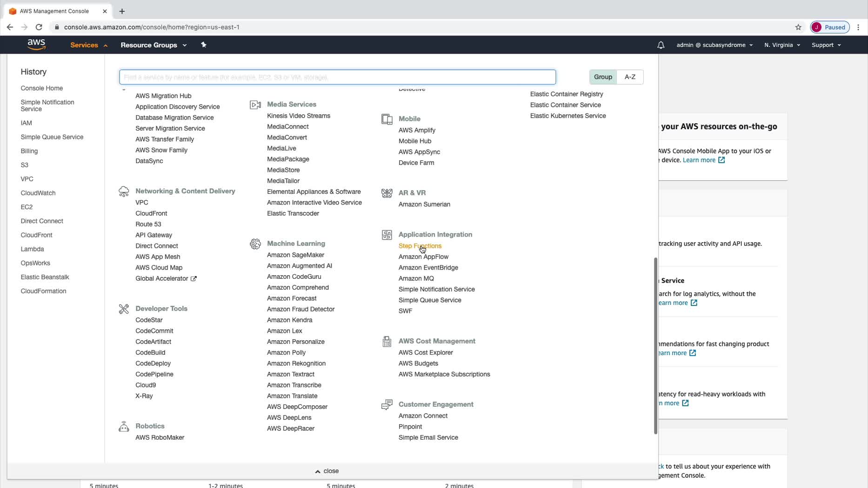Open the N. Virginia region selector
This screenshot has width=868, height=488.
tap(782, 45)
